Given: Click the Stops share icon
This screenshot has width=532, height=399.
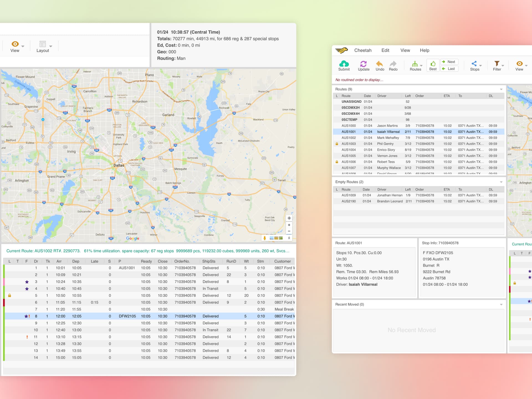Looking at the screenshot, I should click(x=474, y=64).
